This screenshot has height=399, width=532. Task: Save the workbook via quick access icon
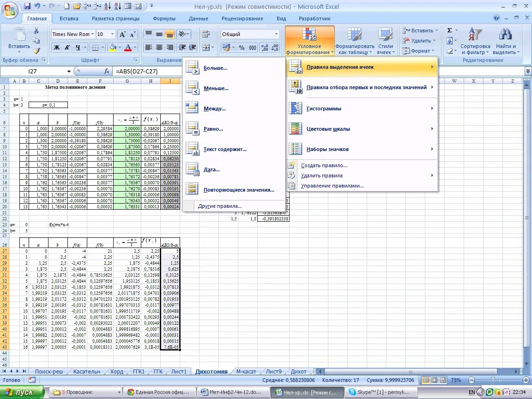click(x=28, y=6)
